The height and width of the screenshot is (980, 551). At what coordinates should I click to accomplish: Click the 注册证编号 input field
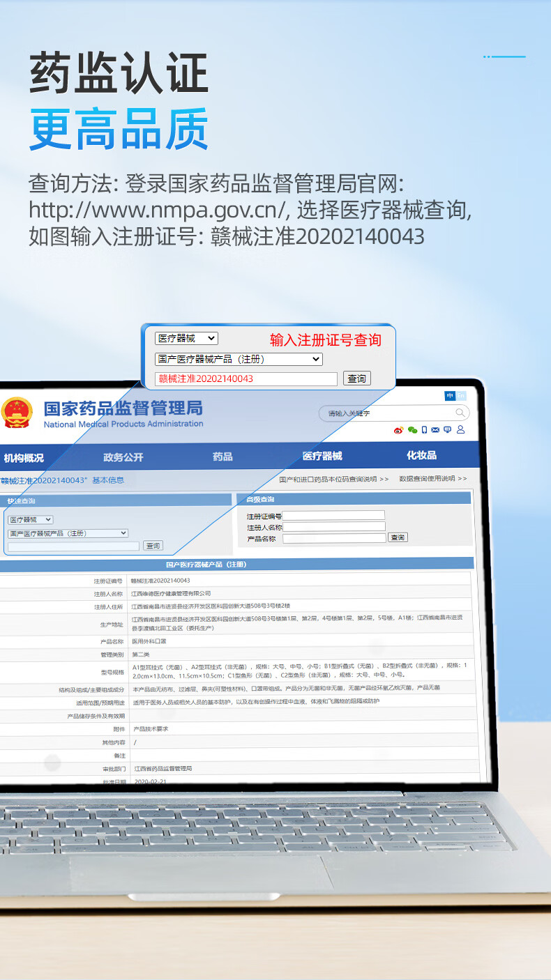click(333, 515)
